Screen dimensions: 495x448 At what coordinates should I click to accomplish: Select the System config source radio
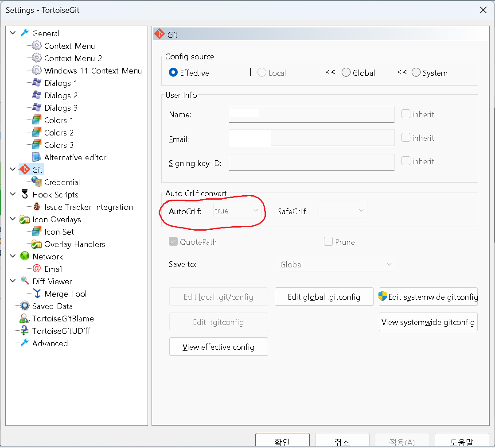(x=416, y=73)
